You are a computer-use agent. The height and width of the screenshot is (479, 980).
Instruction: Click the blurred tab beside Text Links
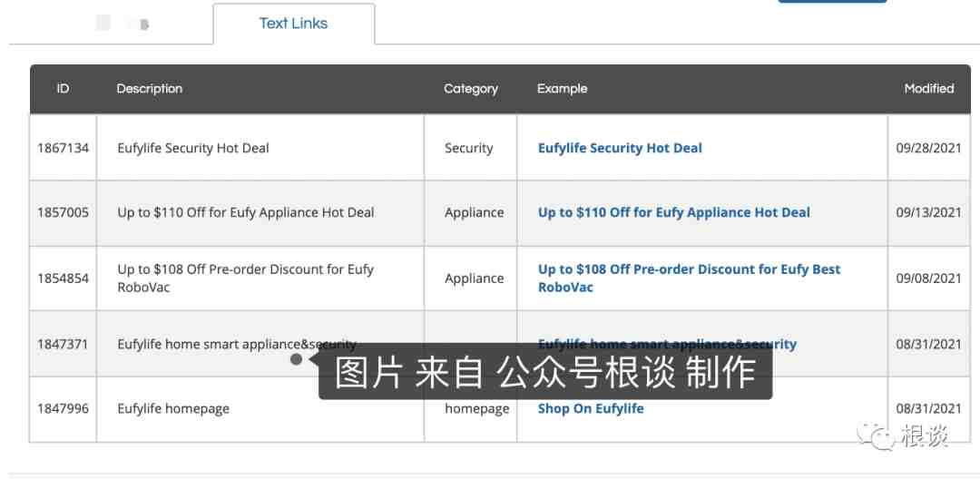(x=123, y=24)
